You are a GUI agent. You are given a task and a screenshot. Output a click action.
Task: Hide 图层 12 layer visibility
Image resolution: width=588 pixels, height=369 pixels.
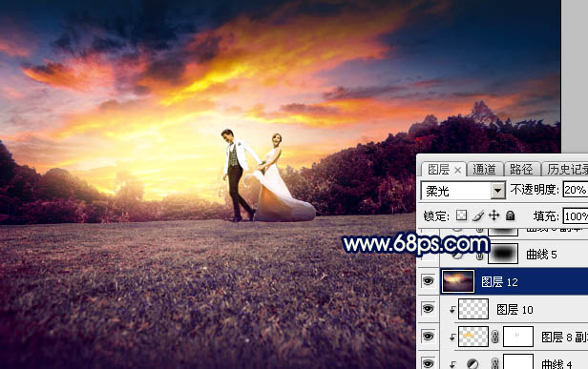[x=429, y=281]
